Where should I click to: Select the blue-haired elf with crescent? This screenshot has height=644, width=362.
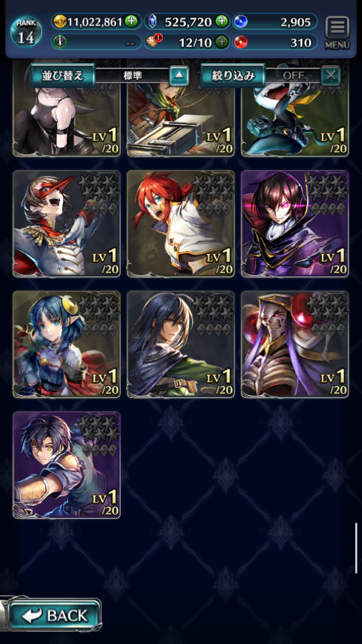pos(66,344)
